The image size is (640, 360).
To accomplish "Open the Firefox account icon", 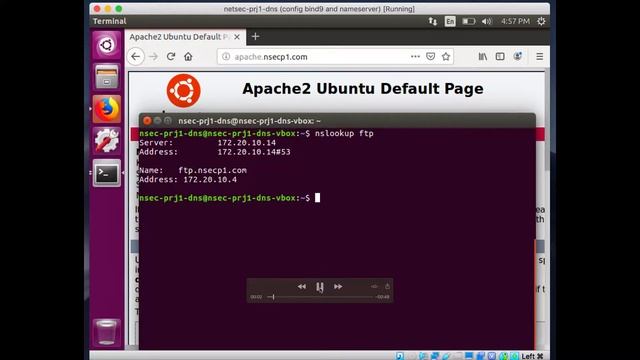I will pos(518,57).
